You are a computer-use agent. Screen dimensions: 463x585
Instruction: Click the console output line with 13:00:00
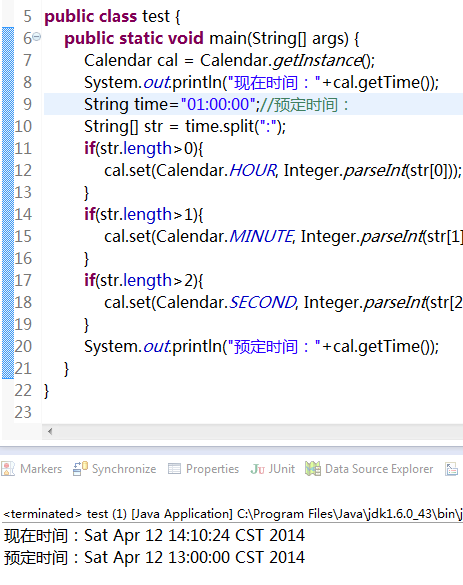point(154,557)
